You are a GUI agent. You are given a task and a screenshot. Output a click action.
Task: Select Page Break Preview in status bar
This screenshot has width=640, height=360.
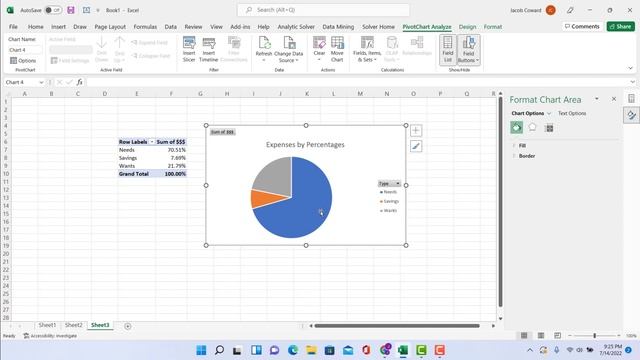[558, 336]
